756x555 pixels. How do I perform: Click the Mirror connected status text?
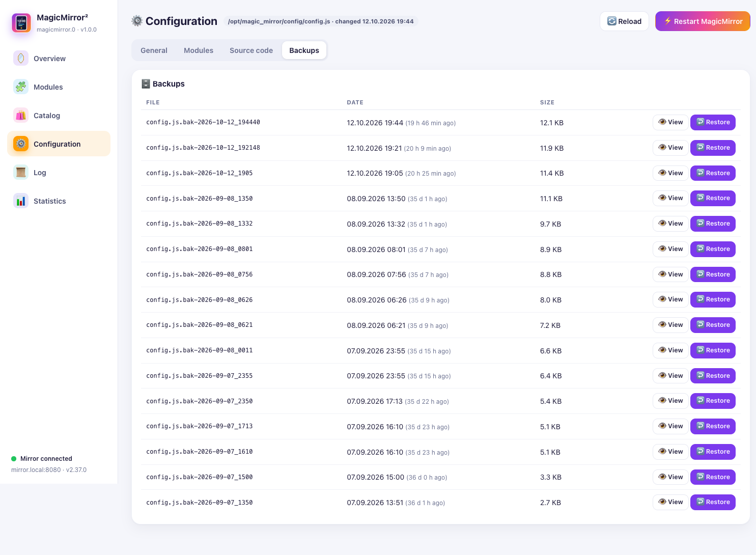46,459
